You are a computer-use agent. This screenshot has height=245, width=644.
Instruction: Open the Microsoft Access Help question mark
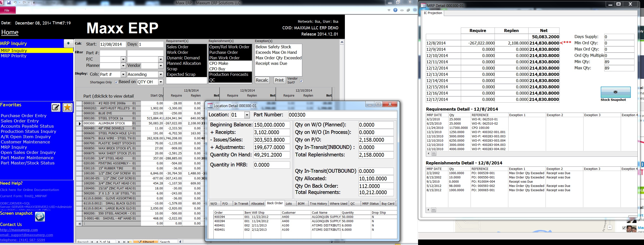395,10
